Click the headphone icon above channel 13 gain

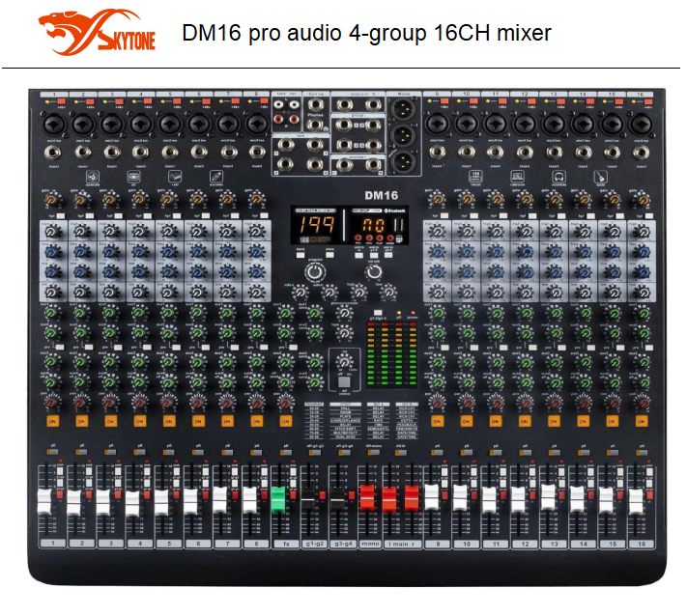pyautogui.click(x=558, y=178)
